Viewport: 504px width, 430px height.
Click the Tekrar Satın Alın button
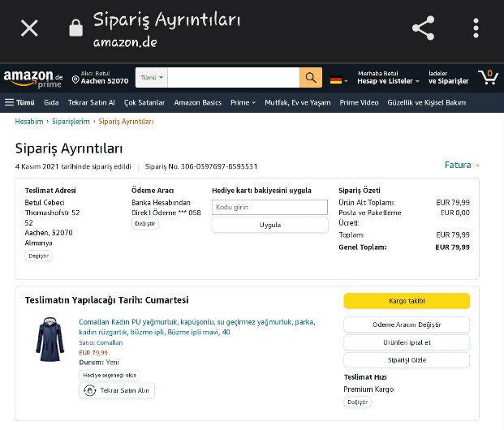coord(118,390)
